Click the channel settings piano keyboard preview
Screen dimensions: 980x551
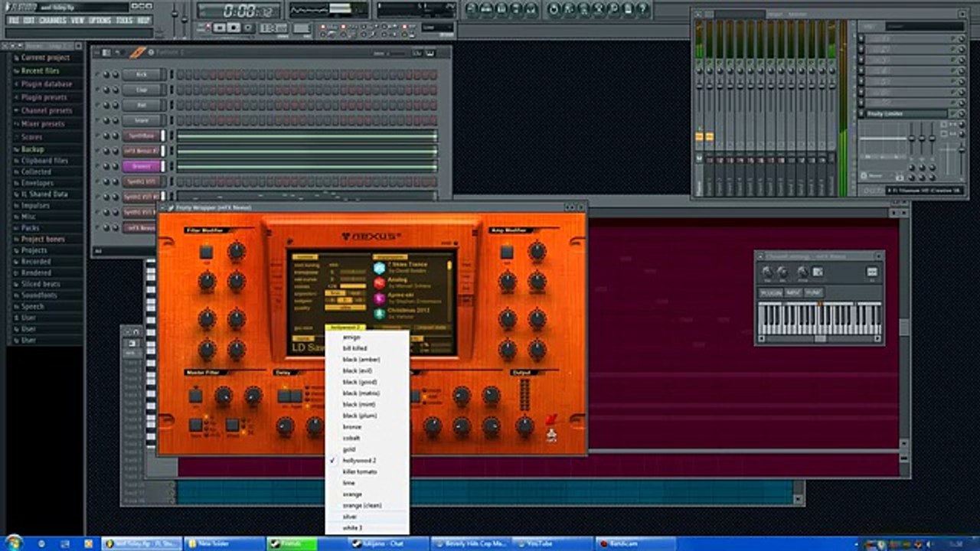tap(819, 317)
